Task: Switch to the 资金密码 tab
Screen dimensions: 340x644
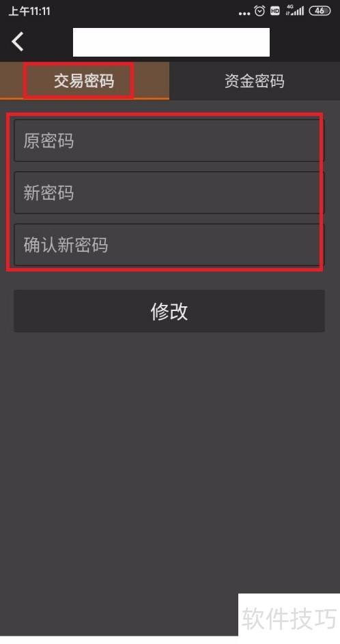Action: 255,80
